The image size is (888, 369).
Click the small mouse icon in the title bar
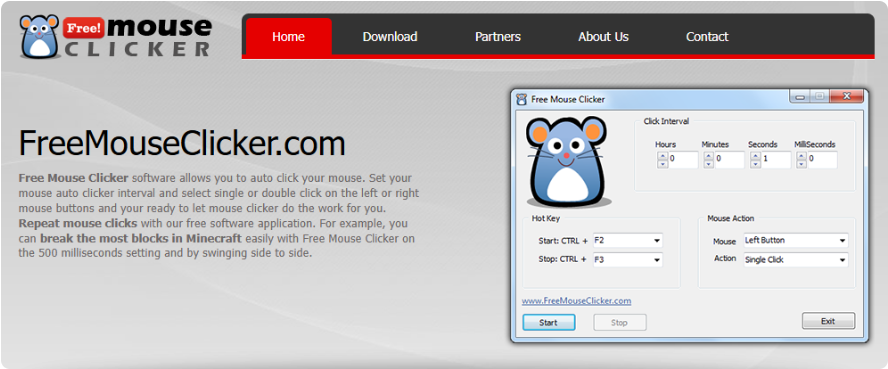coord(522,99)
